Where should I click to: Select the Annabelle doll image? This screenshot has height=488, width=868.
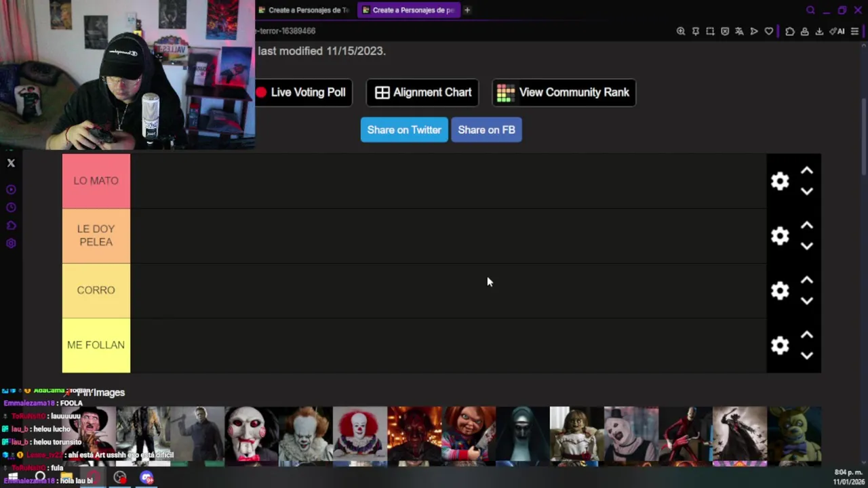click(577, 434)
